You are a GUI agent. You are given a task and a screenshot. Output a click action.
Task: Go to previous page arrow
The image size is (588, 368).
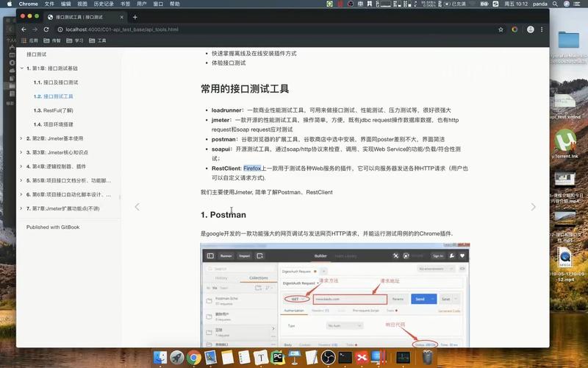137,207
